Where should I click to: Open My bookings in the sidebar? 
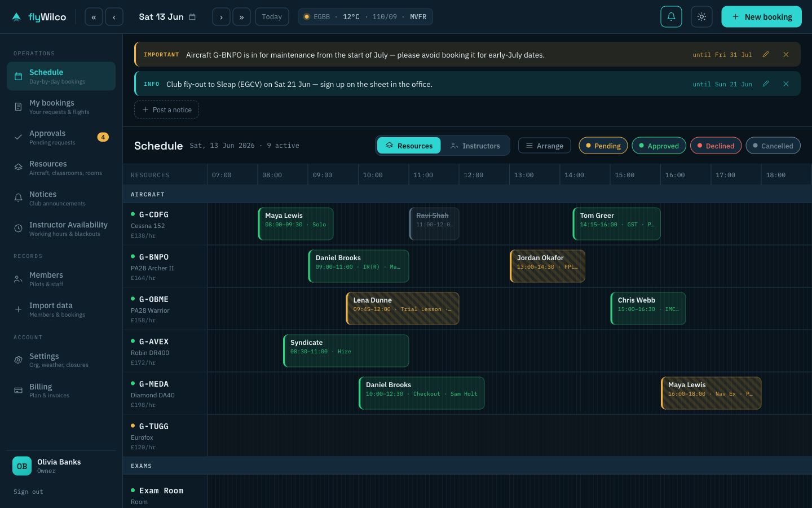point(61,107)
